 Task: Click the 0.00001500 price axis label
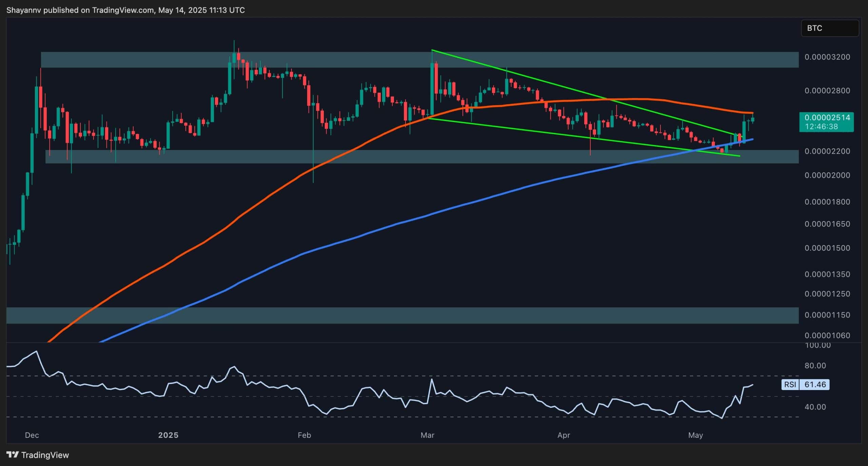tap(827, 248)
